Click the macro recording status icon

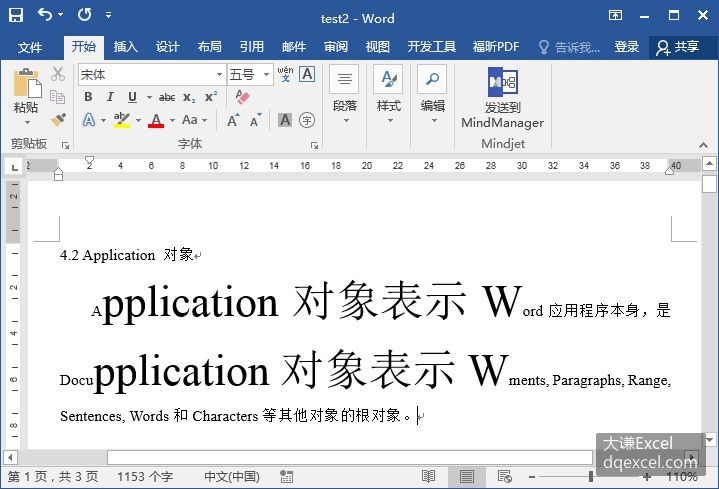287,477
